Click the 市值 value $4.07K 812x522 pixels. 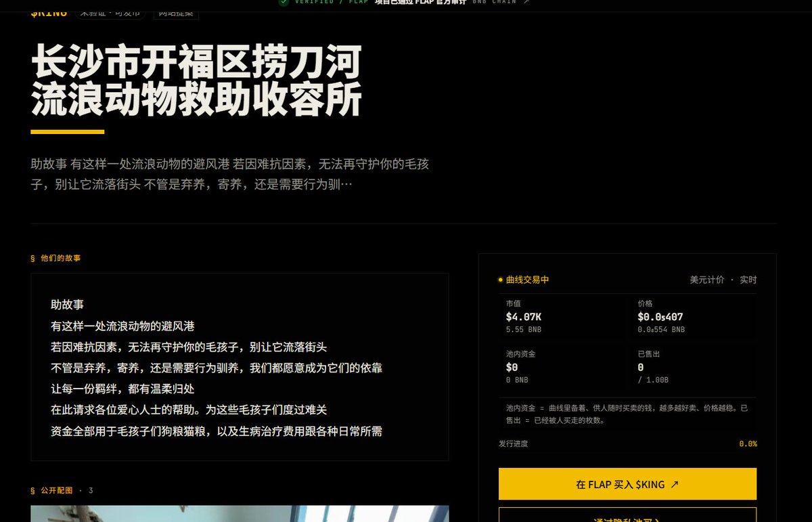click(x=524, y=316)
